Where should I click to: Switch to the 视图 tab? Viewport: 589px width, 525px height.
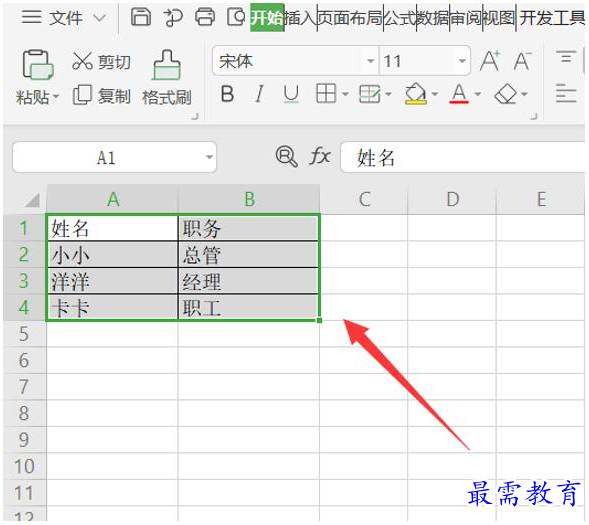[x=499, y=17]
